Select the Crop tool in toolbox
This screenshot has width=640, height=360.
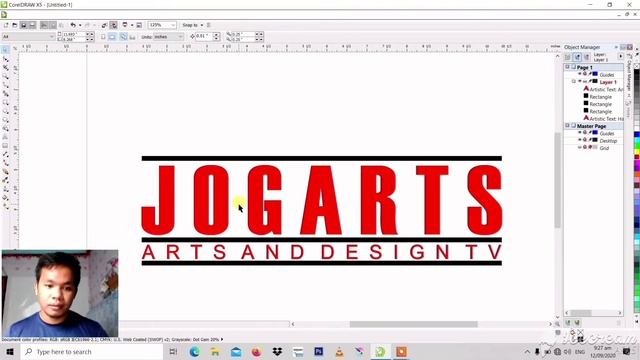click(5, 68)
